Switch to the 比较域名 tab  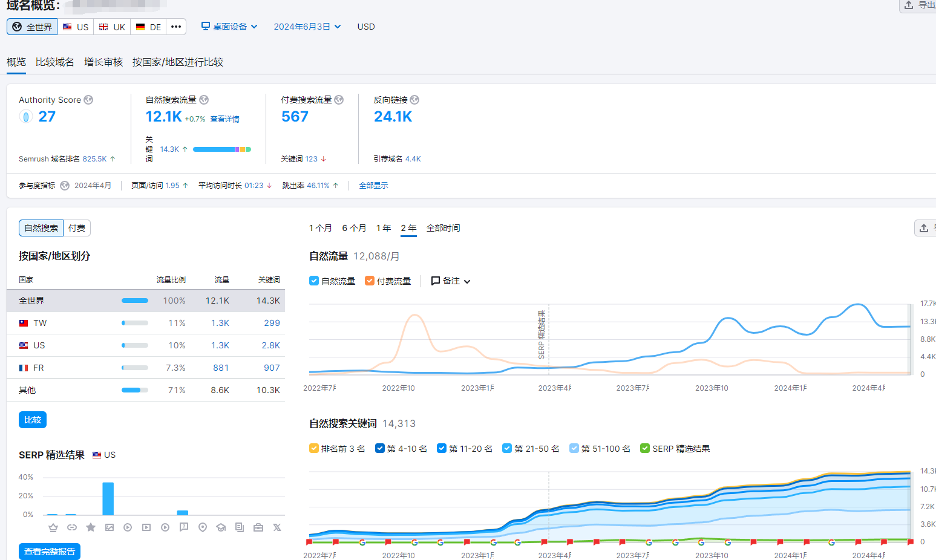pos(54,62)
